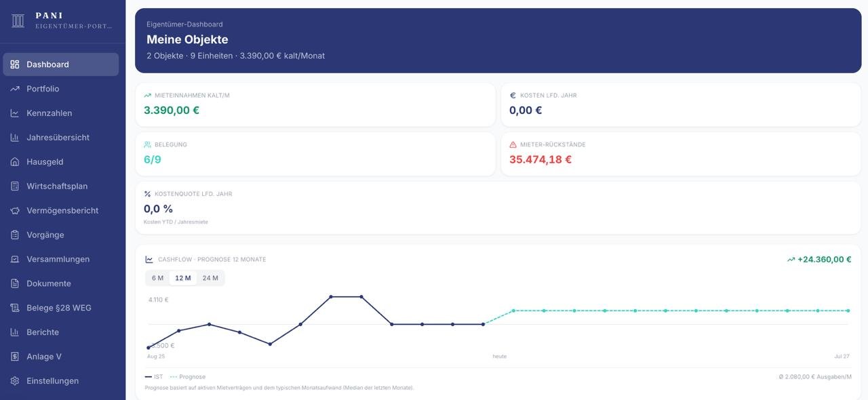
Task: Click the Portfolio trend arrow icon
Action: click(15, 89)
